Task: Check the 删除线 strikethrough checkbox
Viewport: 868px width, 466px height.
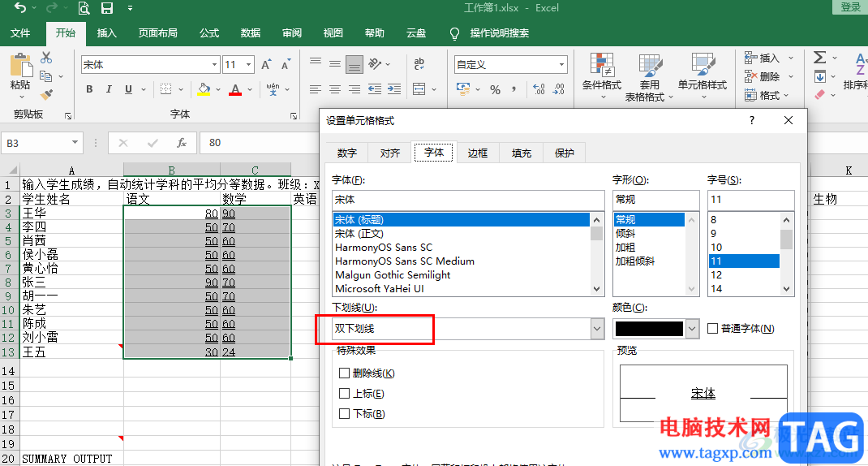Action: click(344, 373)
